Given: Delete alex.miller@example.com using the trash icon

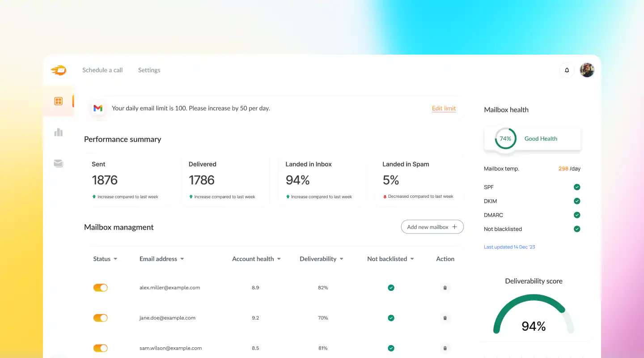Looking at the screenshot, I should (x=445, y=287).
